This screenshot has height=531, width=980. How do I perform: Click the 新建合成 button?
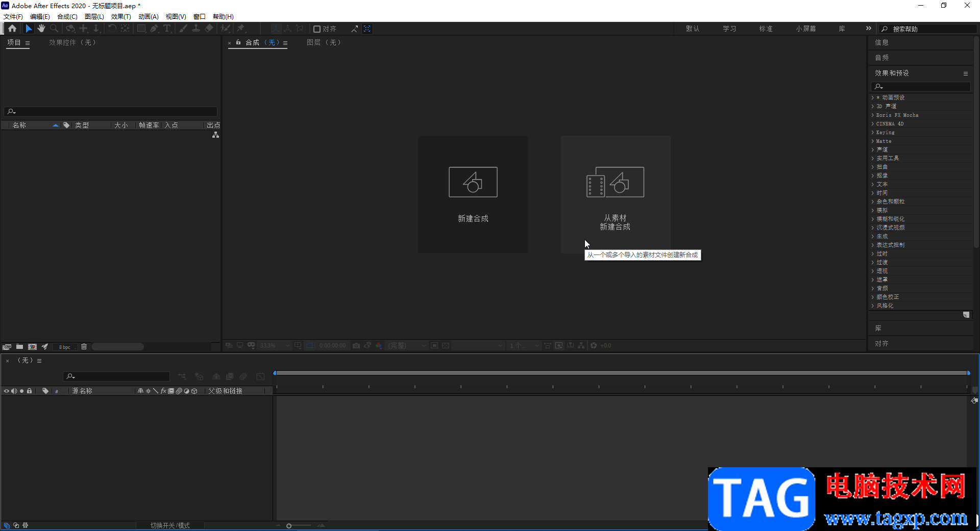point(473,194)
